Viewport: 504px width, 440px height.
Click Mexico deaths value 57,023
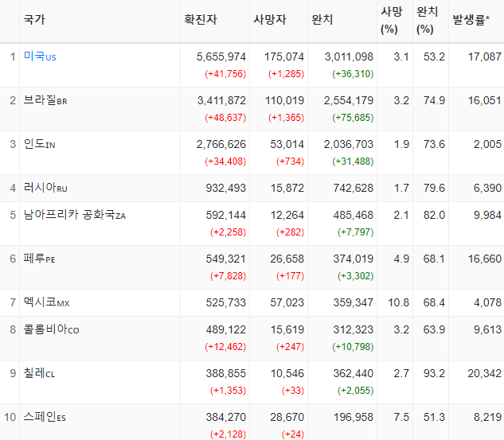pyautogui.click(x=287, y=302)
